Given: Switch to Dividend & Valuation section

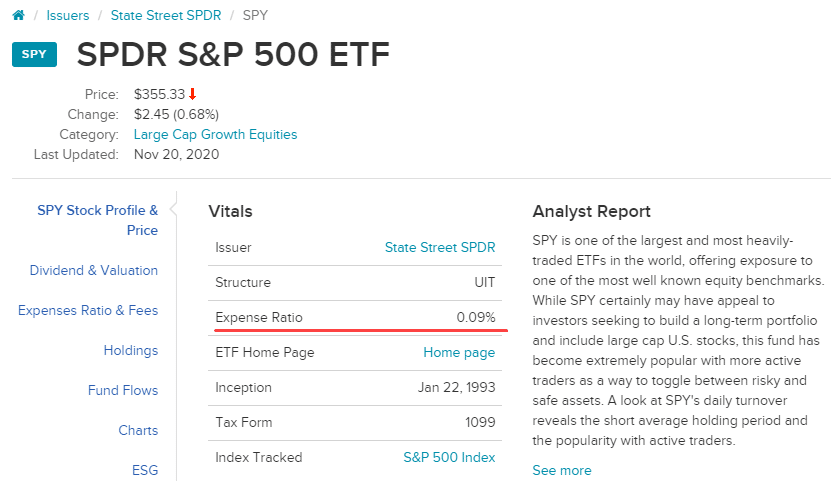Looking at the screenshot, I should pyautogui.click(x=94, y=270).
